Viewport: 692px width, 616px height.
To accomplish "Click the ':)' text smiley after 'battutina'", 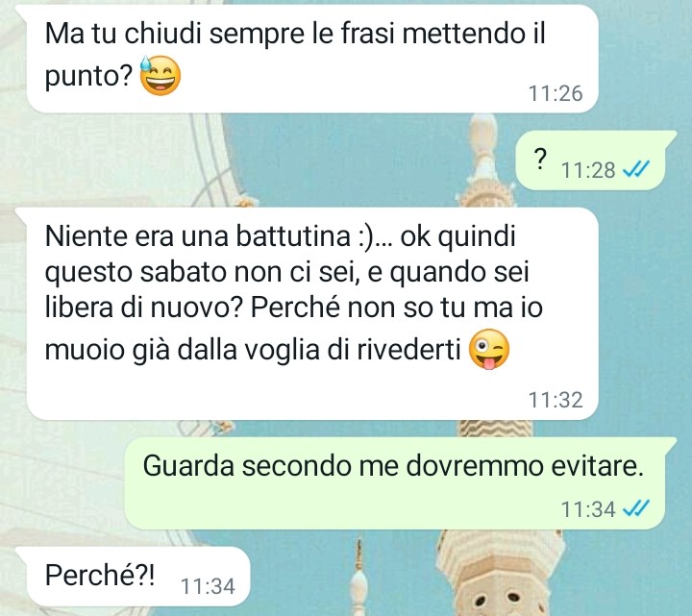I will click(x=365, y=236).
